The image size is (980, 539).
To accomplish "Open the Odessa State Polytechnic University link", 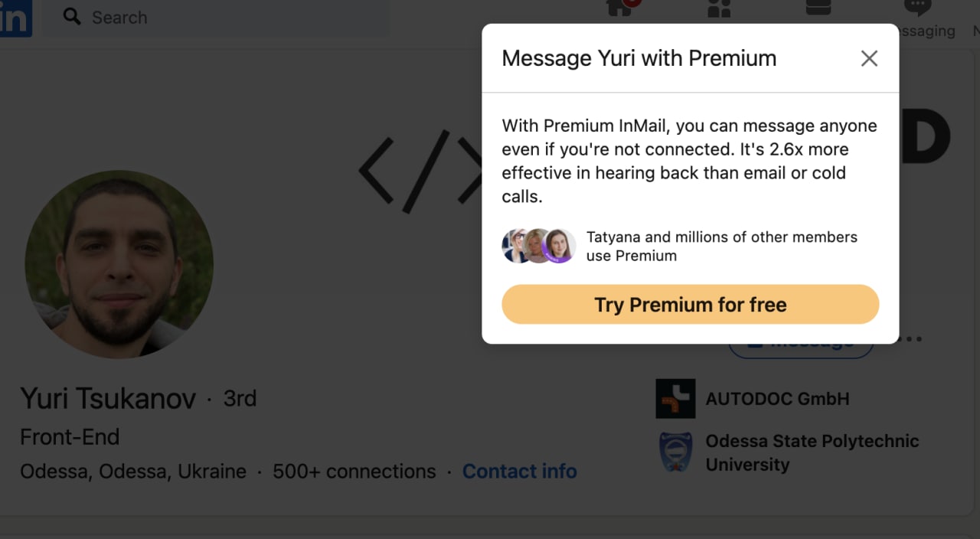I will (x=812, y=452).
